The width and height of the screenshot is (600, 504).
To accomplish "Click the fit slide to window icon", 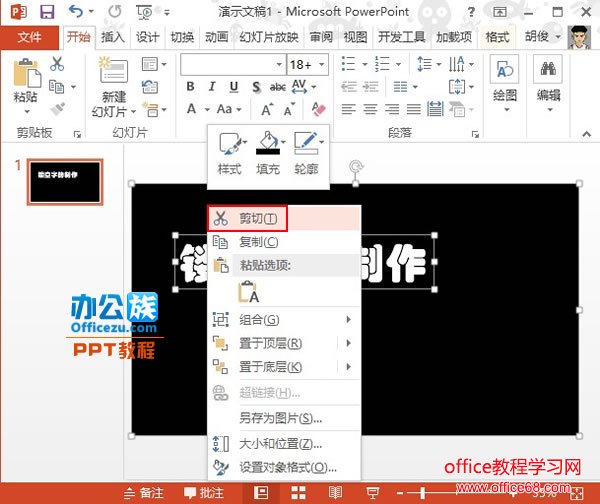I will [576, 494].
